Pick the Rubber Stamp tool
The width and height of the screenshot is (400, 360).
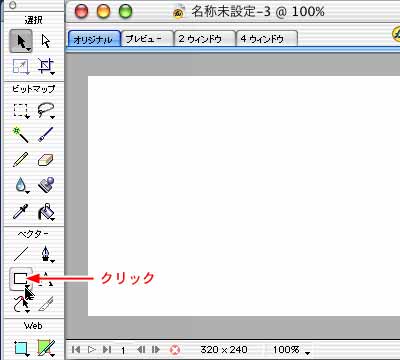point(46,185)
